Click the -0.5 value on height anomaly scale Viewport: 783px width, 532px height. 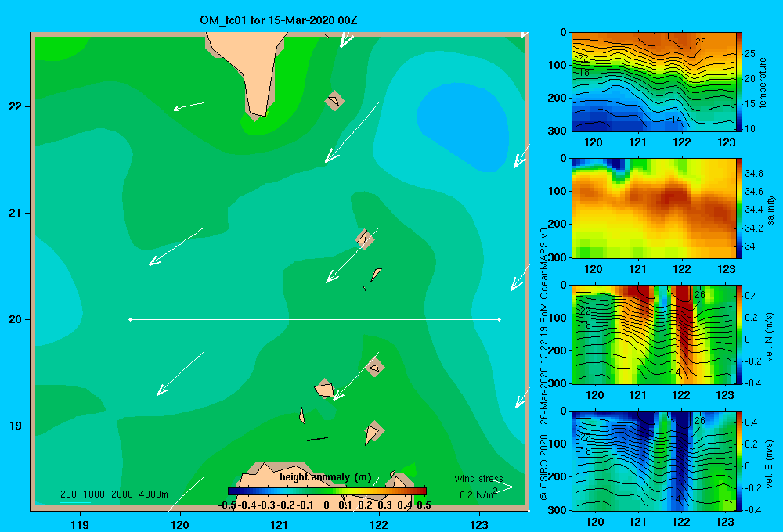click(x=228, y=505)
